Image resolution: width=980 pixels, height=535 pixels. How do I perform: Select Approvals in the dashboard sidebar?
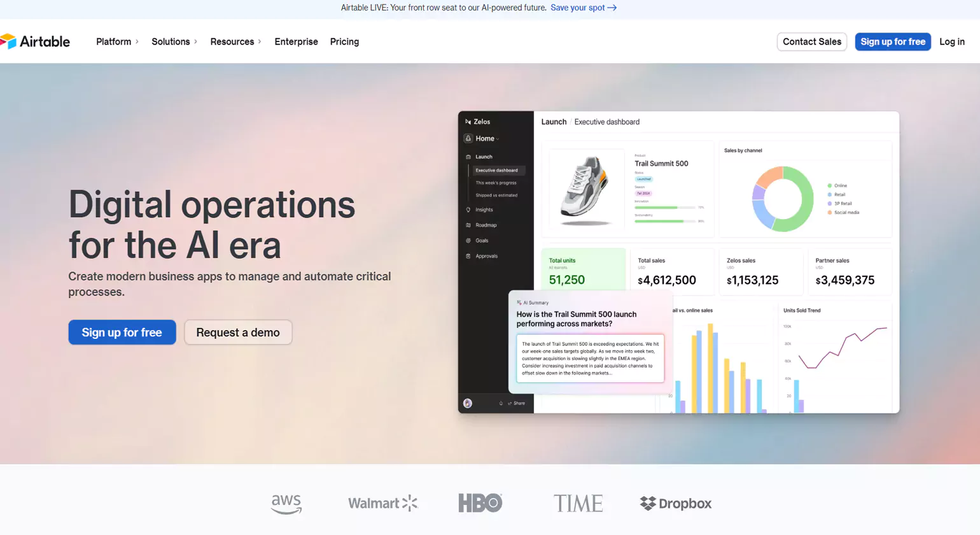coord(486,256)
